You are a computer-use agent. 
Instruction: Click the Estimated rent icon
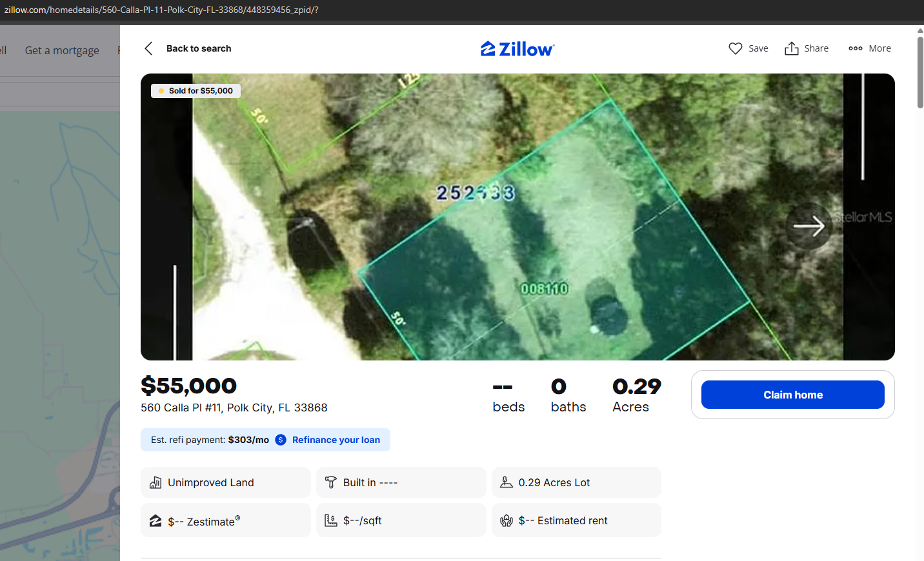pyautogui.click(x=507, y=520)
